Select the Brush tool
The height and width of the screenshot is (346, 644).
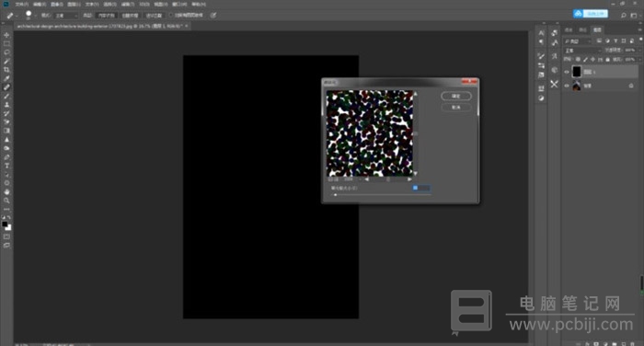coord(6,96)
